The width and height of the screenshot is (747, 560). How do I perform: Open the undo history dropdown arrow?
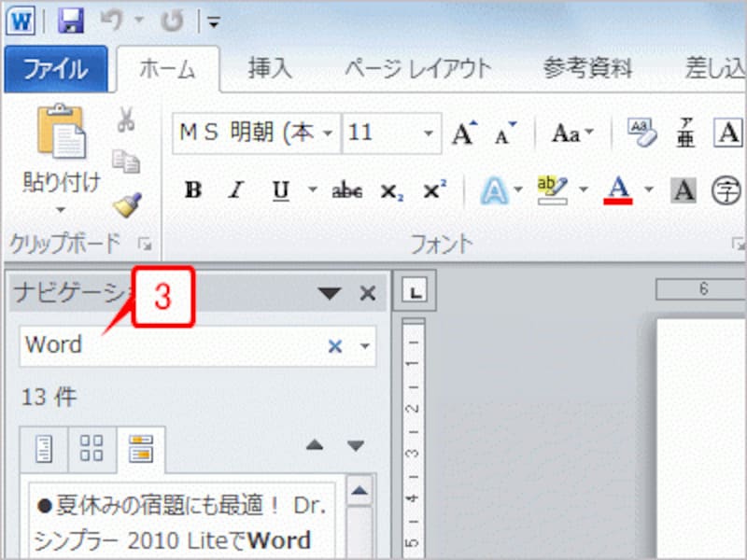pos(138,20)
